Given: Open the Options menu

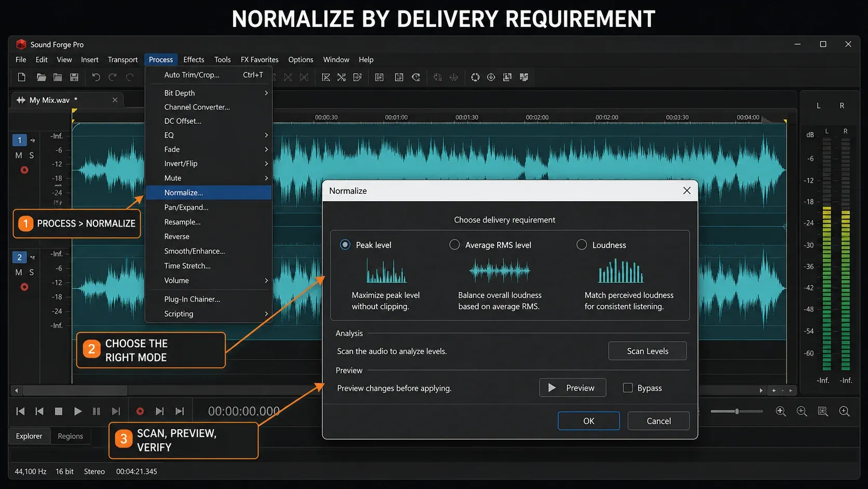Looking at the screenshot, I should [301, 60].
